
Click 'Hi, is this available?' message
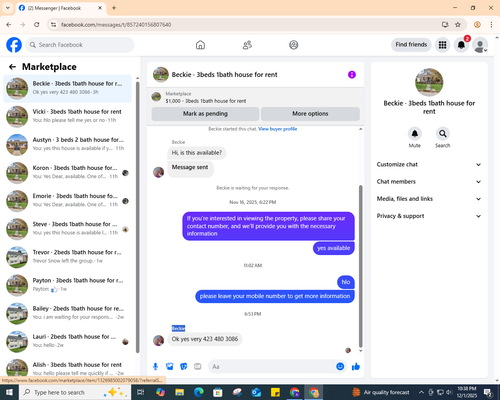click(x=197, y=153)
